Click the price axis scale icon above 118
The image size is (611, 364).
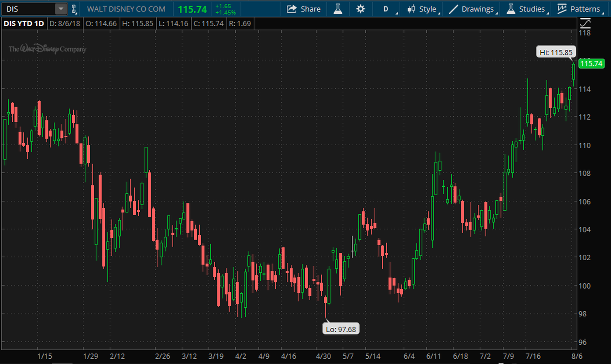pyautogui.click(x=585, y=23)
